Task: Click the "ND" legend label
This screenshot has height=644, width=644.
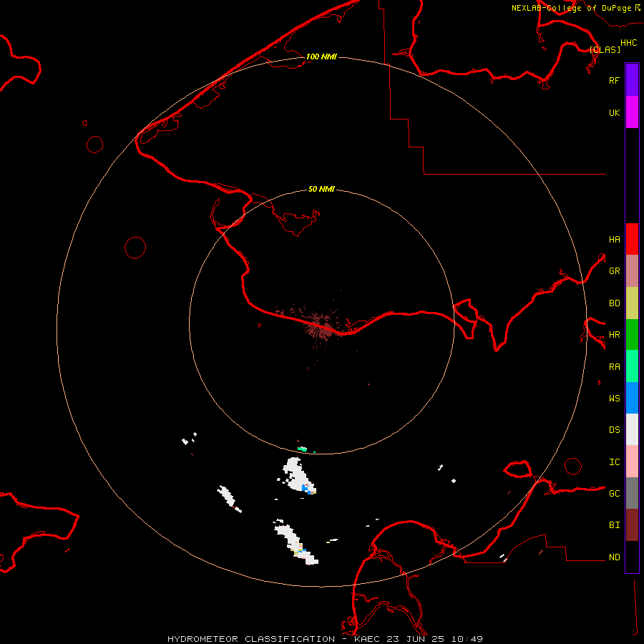Action: [614, 557]
